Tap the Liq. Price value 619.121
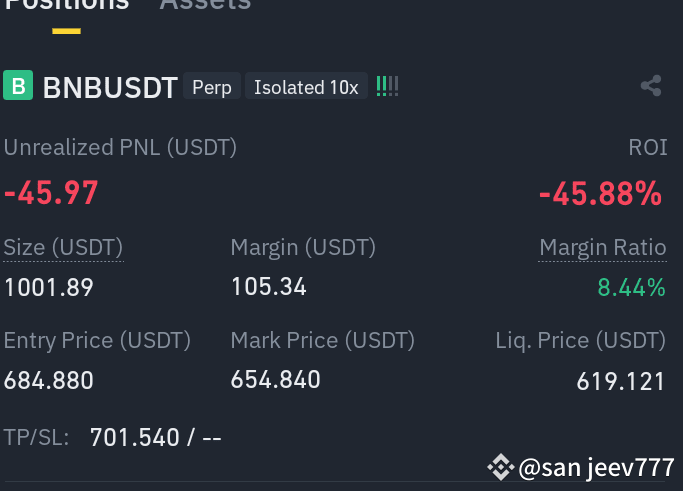 (x=620, y=382)
